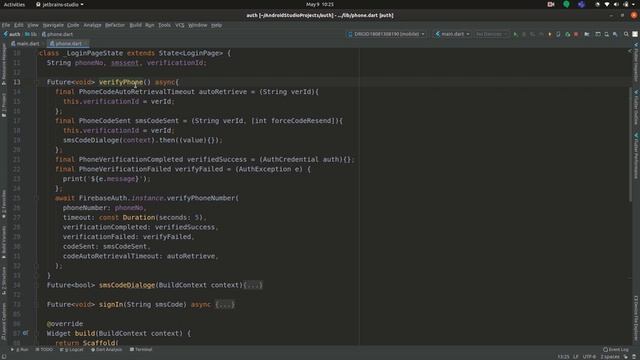Click the green Run button in the toolbar
Image resolution: width=640 pixels, height=360 pixels.
(516, 34)
